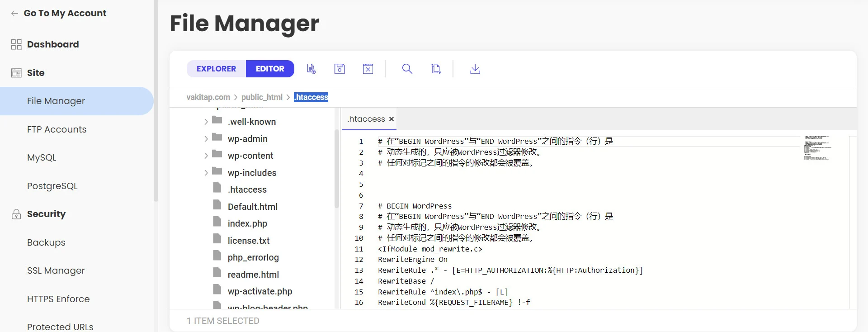This screenshot has height=332, width=868.
Task: Click the replace documents icon
Action: pos(435,69)
